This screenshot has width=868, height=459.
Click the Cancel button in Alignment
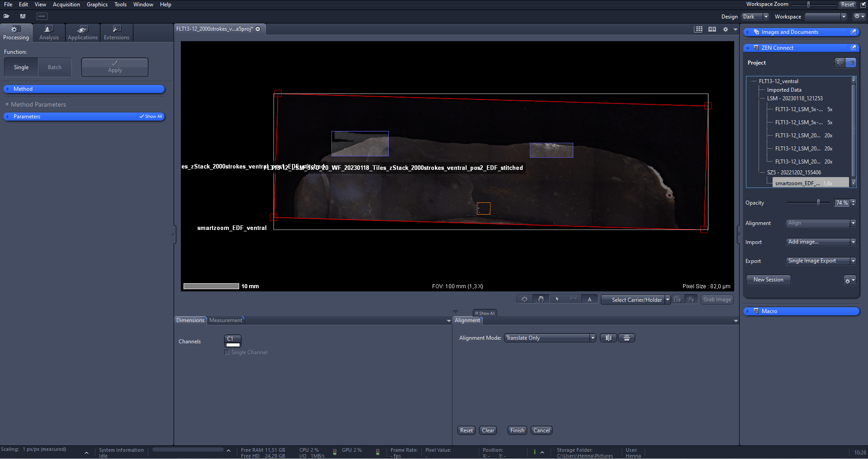(542, 431)
